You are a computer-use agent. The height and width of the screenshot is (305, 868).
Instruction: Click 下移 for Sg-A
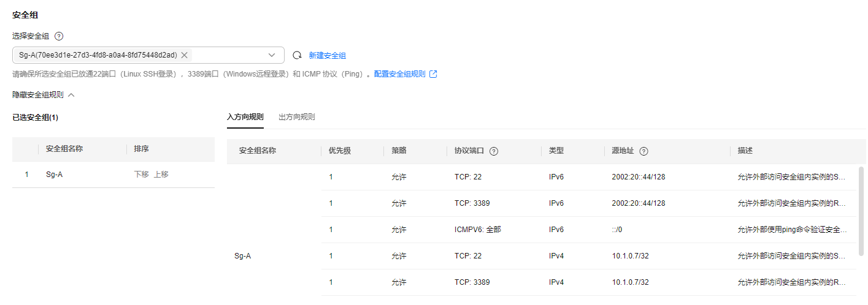(x=141, y=174)
